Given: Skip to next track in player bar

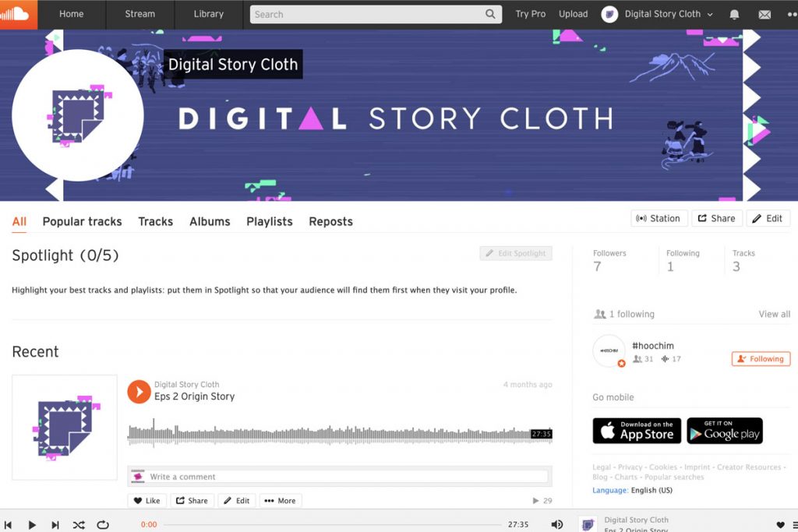Looking at the screenshot, I should (55, 525).
